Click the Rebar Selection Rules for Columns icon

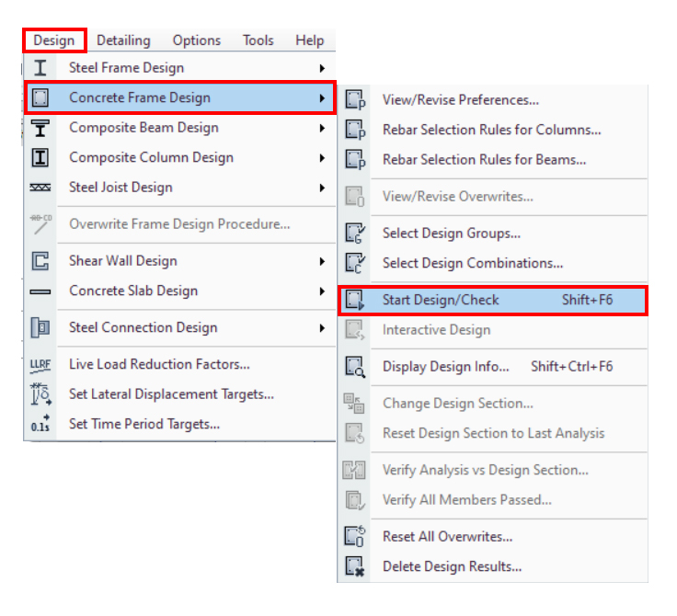[x=355, y=130]
